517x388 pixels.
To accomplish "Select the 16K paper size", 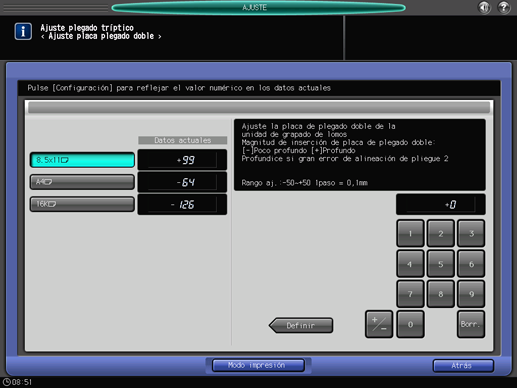I will 82,204.
